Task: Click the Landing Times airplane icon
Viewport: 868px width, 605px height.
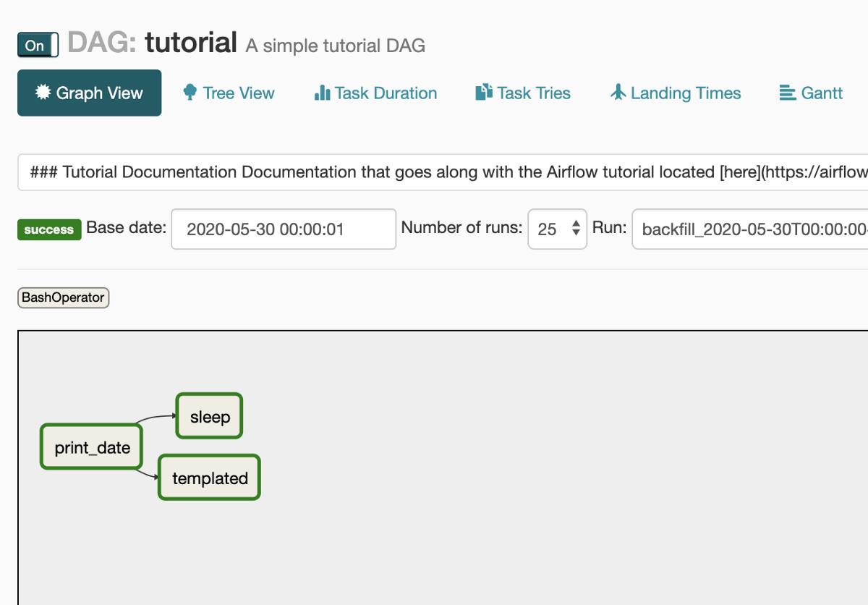Action: tap(618, 93)
